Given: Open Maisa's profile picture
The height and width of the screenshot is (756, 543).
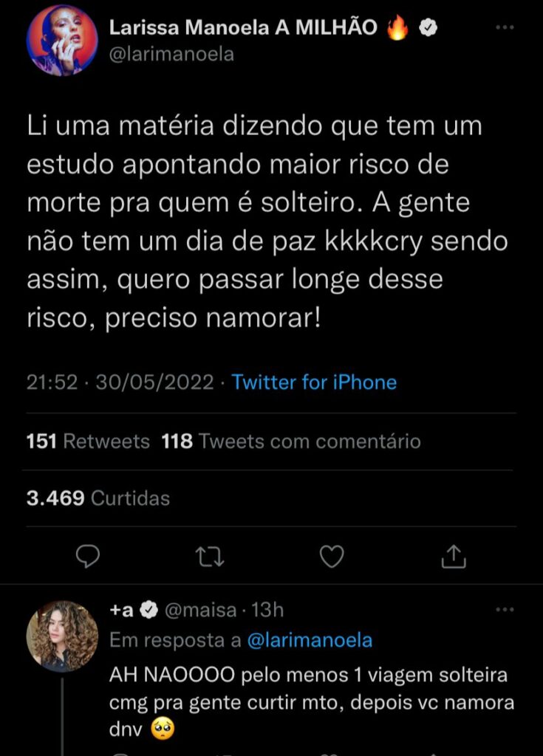Looking at the screenshot, I should click(x=62, y=635).
